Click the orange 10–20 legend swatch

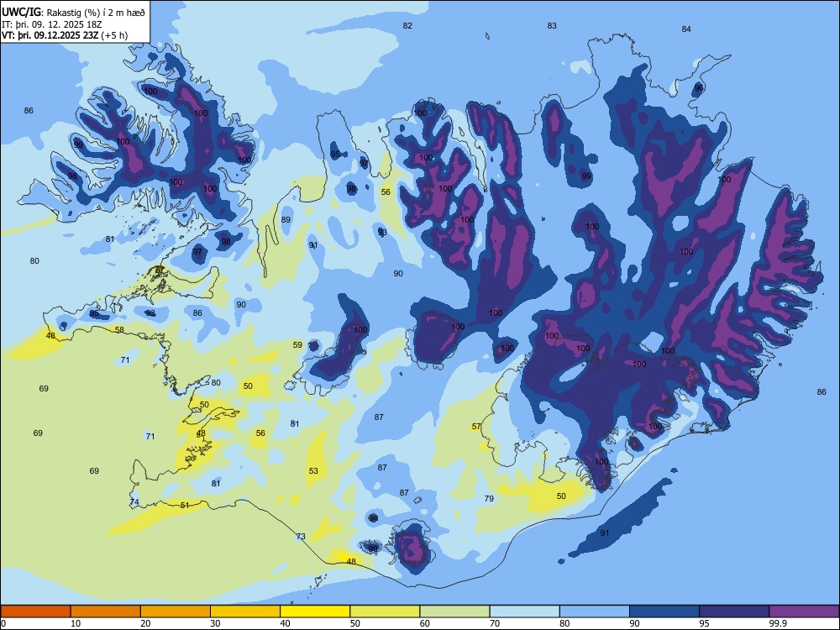point(106,612)
